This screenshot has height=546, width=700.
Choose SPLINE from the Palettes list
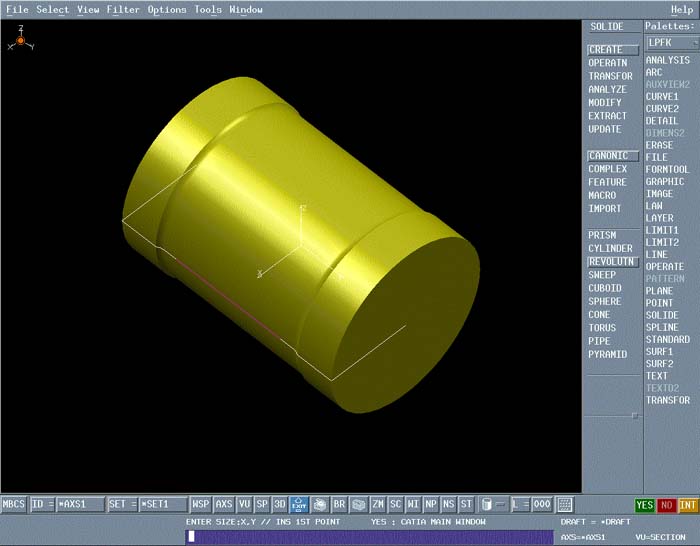(x=662, y=327)
